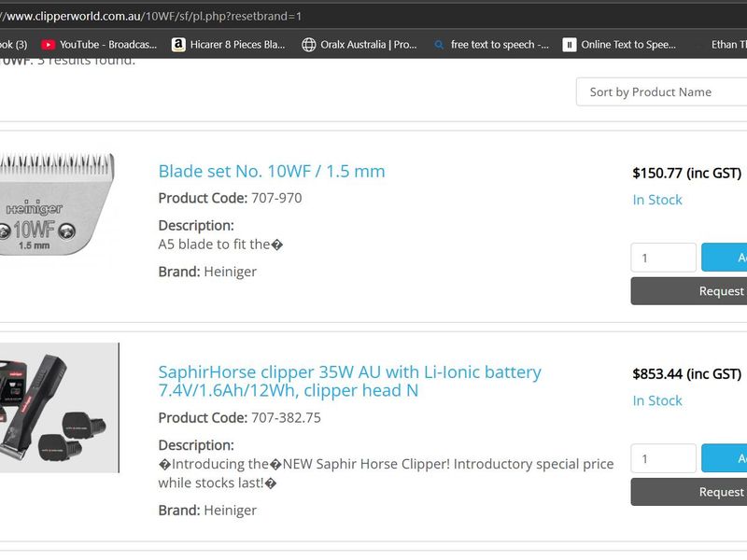This screenshot has width=747, height=560.
Task: Open the Oralx Australia globe bookmark
Action: pos(309,44)
